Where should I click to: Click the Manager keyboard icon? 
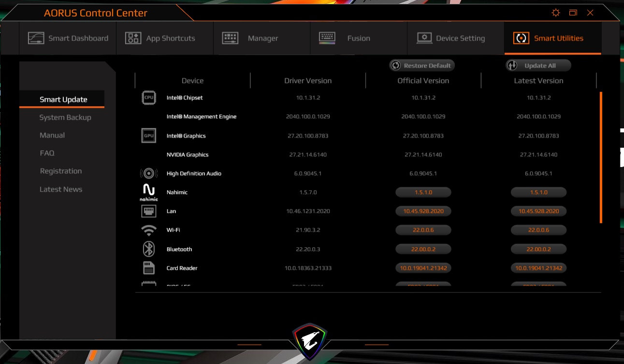pos(230,38)
